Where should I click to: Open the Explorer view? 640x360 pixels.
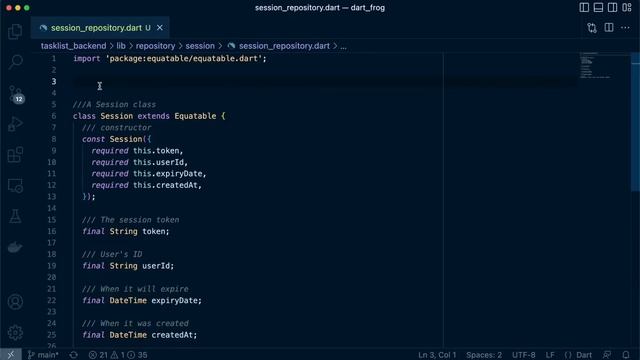point(15,31)
